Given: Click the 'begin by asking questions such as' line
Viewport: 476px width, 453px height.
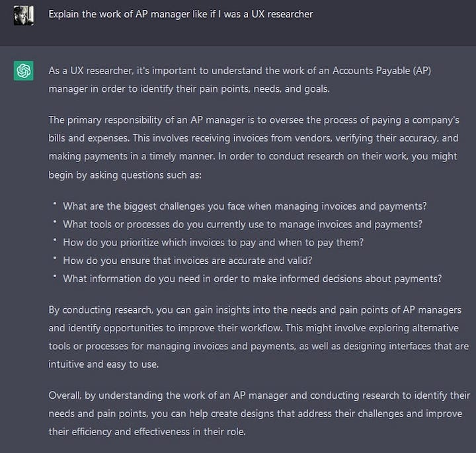Looking at the screenshot, I should pyautogui.click(x=125, y=175).
